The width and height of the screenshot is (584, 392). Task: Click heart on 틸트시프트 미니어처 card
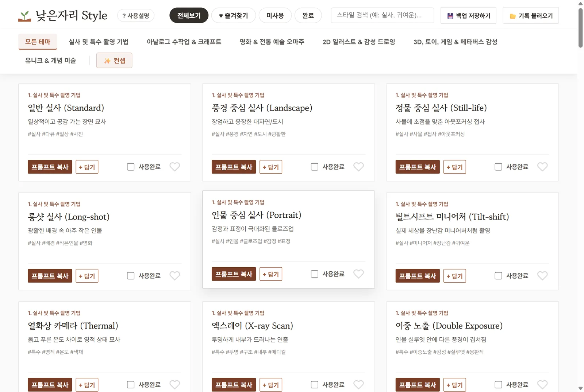click(542, 276)
